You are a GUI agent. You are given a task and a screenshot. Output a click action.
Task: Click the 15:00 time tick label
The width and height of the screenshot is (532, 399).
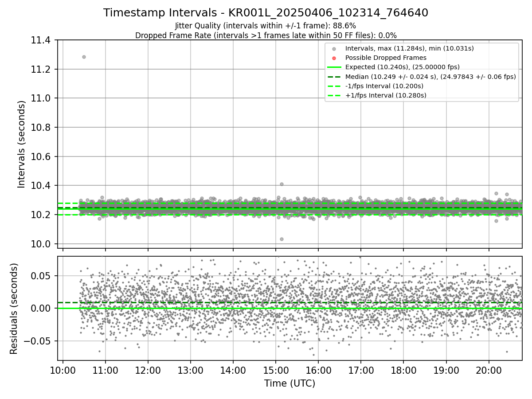[x=276, y=370]
